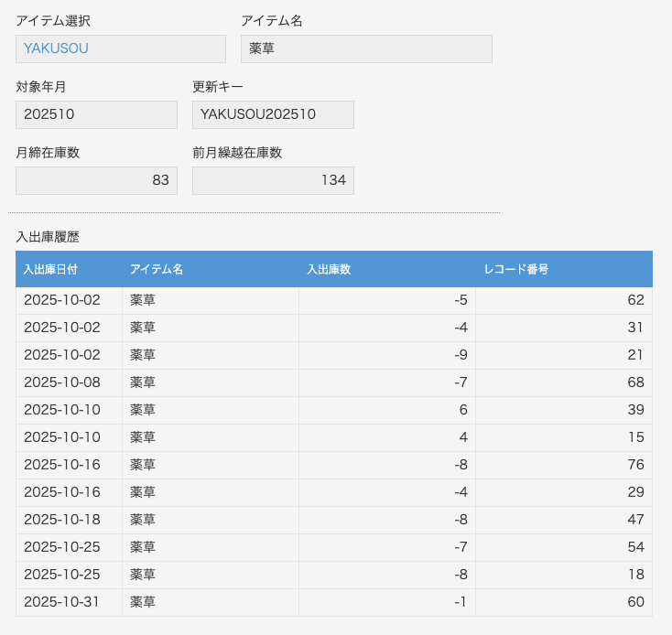Select the 入出庫数 column header
This screenshot has height=635, width=672.
329,269
